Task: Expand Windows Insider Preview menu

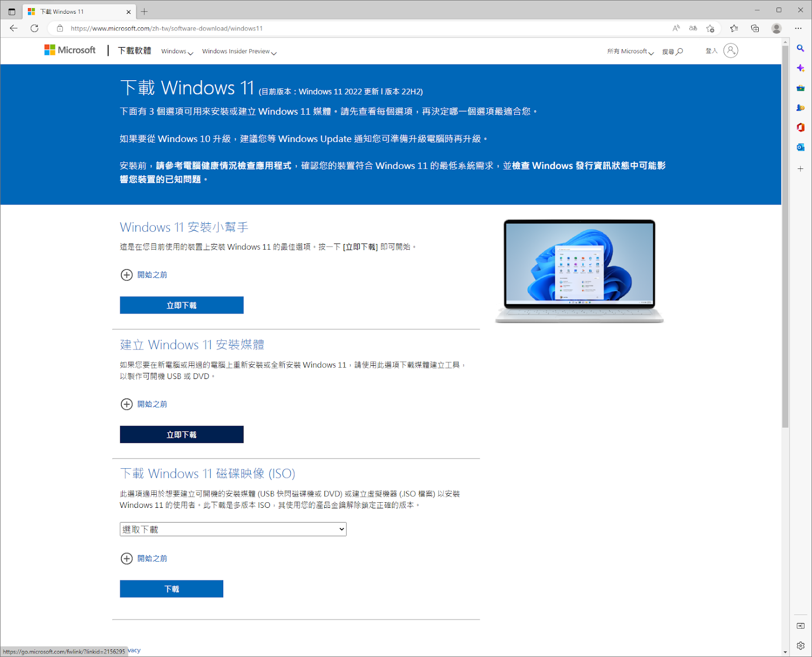Action: coord(239,51)
